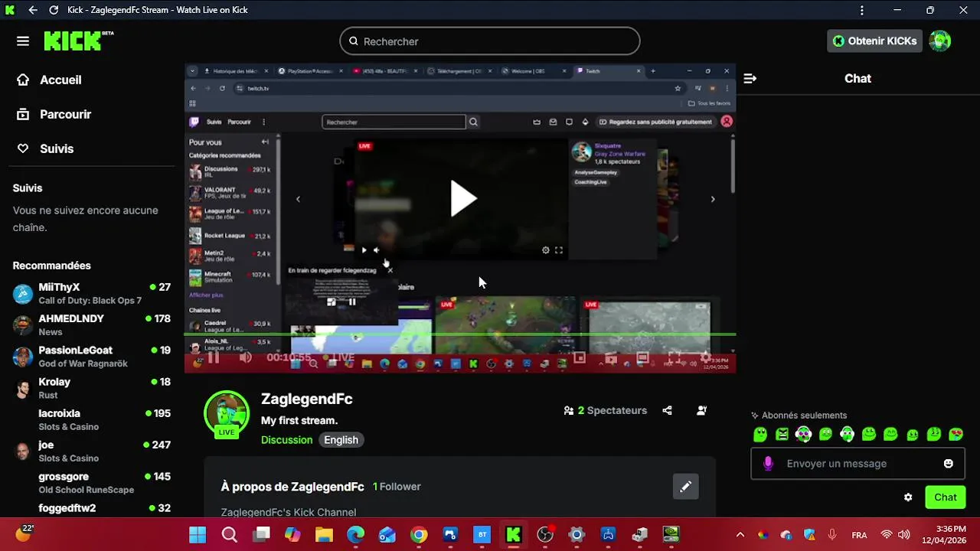980x551 pixels.
Task: Click the English language tag
Action: tap(341, 440)
